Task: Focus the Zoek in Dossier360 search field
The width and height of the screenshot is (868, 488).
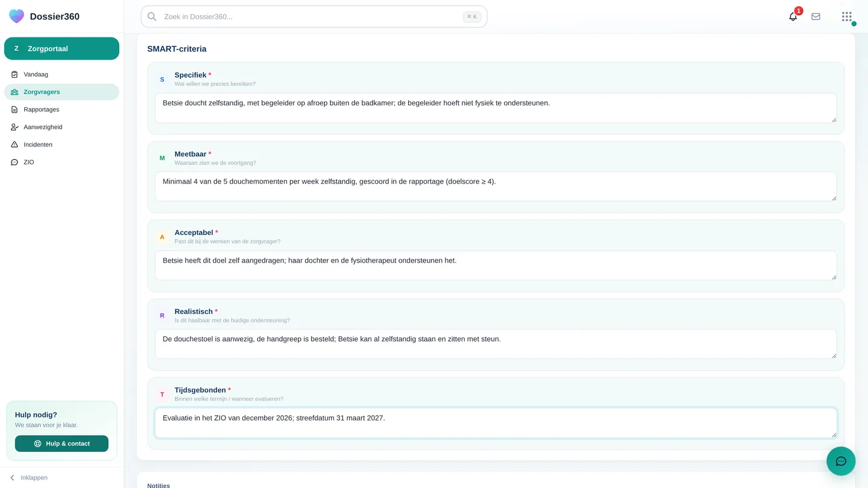Action: pyautogui.click(x=314, y=17)
